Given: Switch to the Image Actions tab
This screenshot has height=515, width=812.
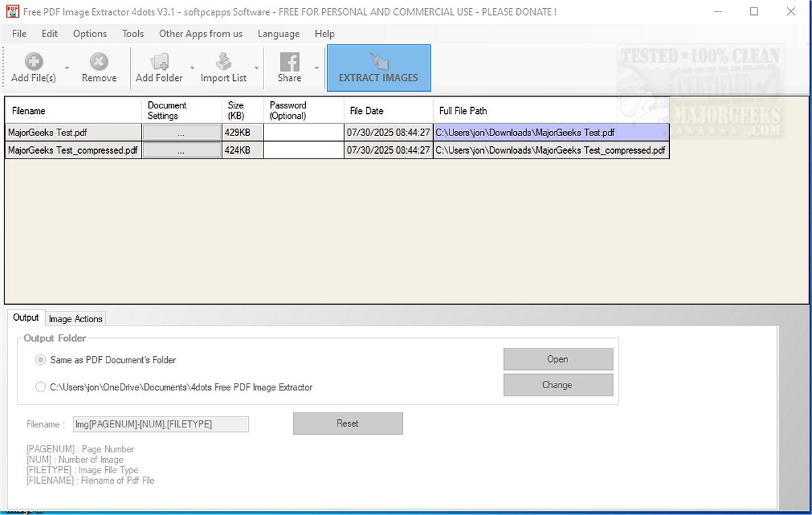Looking at the screenshot, I should click(75, 318).
